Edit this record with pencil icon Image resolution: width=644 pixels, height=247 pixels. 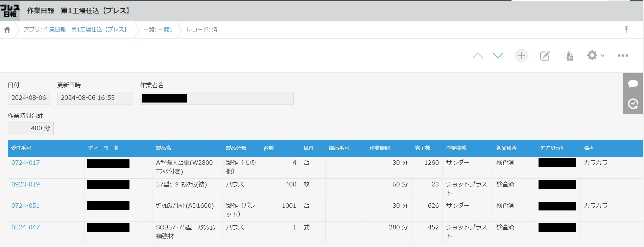[x=545, y=56]
